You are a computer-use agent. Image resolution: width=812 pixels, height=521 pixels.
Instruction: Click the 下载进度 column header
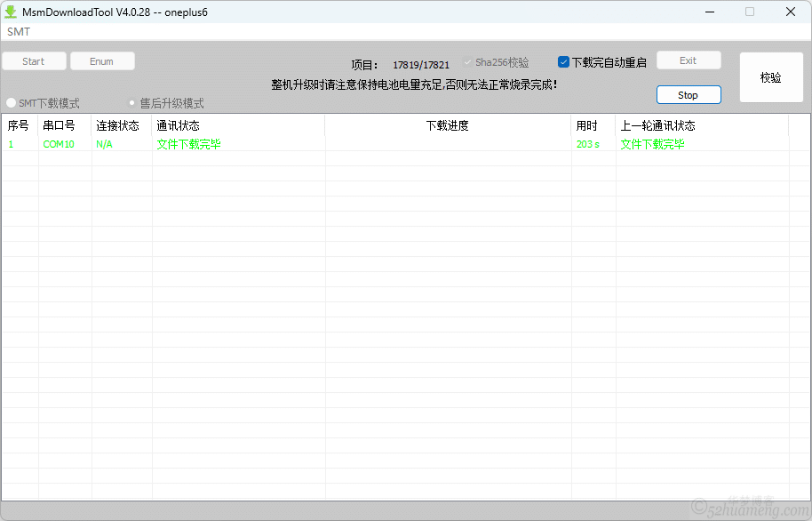(x=448, y=125)
